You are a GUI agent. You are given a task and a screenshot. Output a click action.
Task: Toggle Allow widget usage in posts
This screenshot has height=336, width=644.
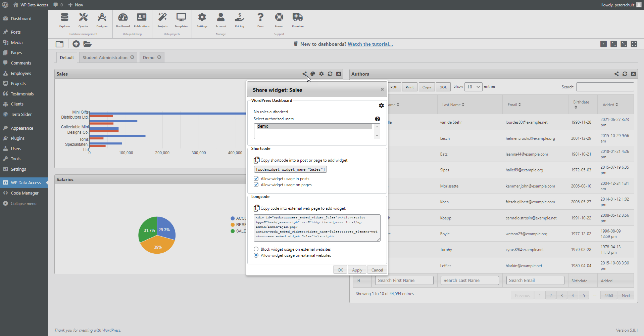256,179
